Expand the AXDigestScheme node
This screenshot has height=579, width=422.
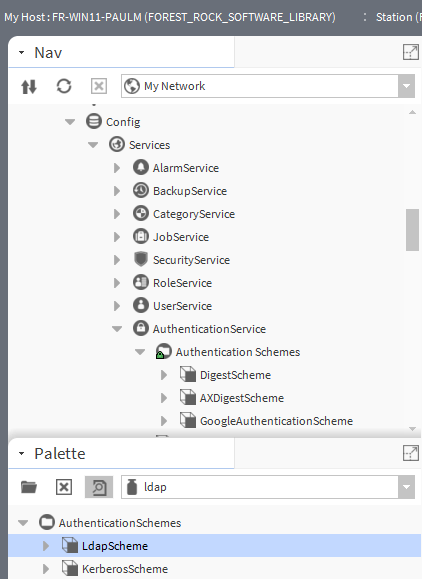point(164,398)
